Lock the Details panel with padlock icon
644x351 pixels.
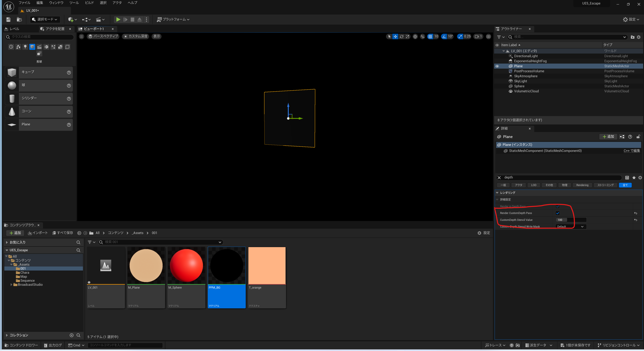coord(638,137)
